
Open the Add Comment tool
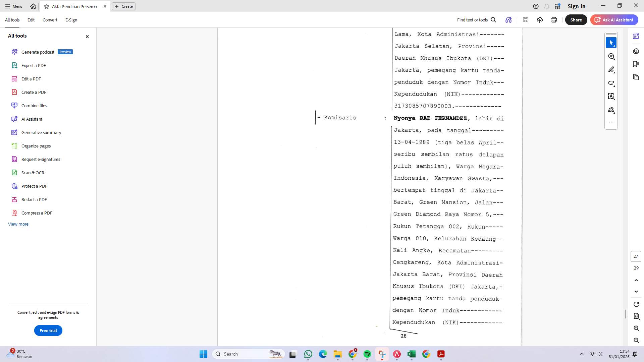tap(611, 56)
